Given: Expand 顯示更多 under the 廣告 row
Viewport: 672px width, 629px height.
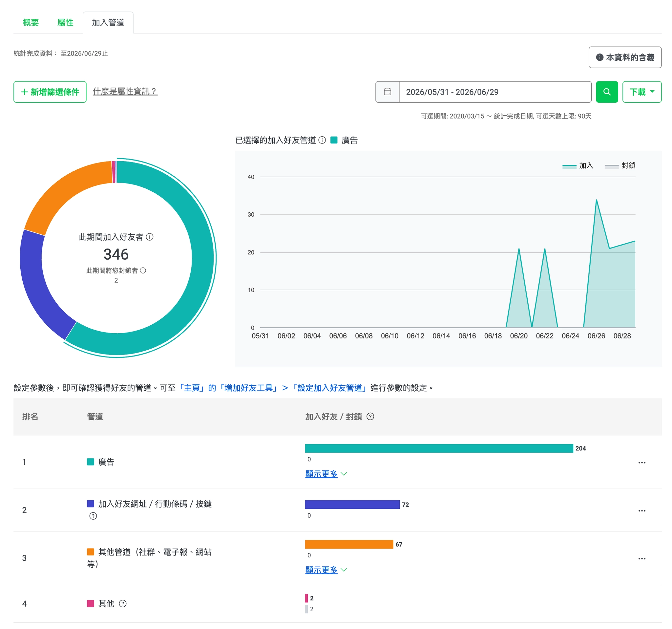Looking at the screenshot, I should (x=326, y=474).
